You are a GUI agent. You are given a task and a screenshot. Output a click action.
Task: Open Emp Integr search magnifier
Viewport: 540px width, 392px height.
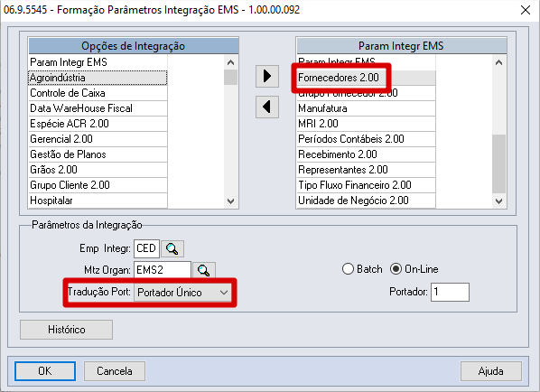[x=172, y=248]
